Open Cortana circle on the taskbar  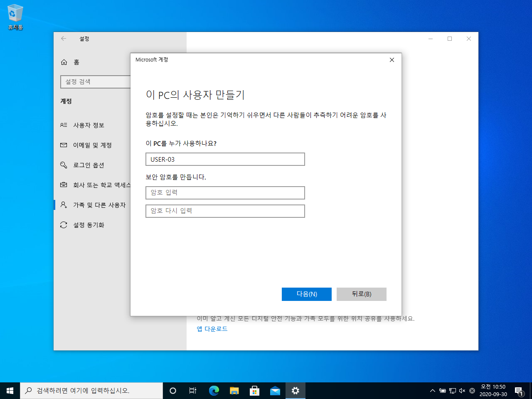173,391
